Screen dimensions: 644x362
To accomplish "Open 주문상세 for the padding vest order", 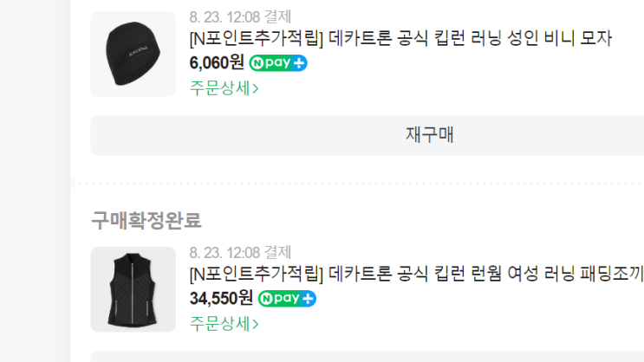I will [x=224, y=324].
